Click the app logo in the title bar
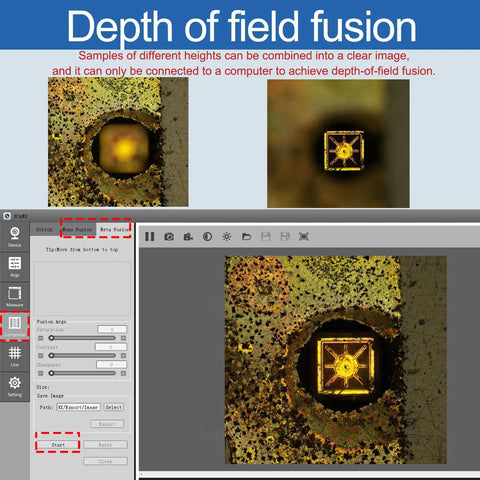 pos(7,216)
